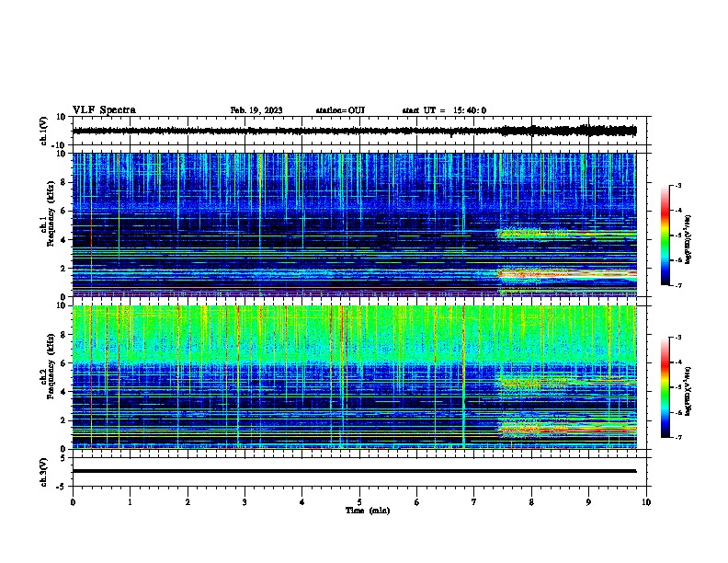The width and height of the screenshot is (728, 563).
Task: Click time axis tick label "10"
Action: 646,502
